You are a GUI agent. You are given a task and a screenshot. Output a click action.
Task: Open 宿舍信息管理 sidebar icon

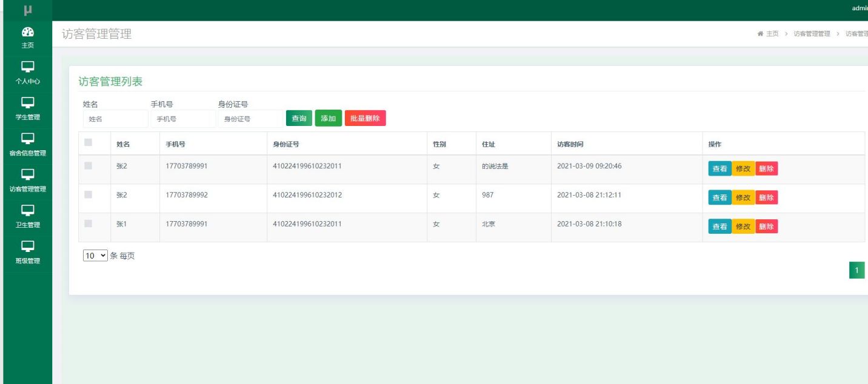(x=27, y=139)
